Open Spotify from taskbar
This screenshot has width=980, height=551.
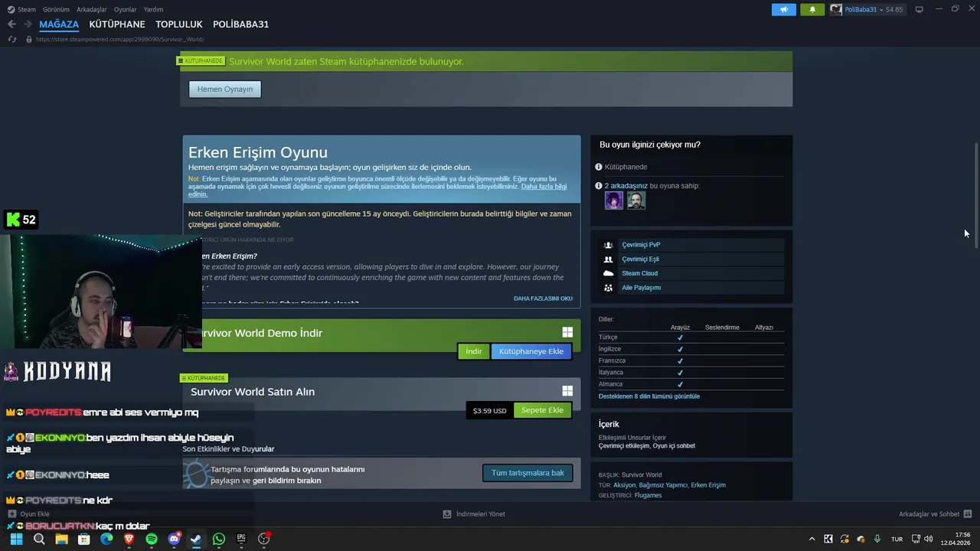tap(152, 539)
